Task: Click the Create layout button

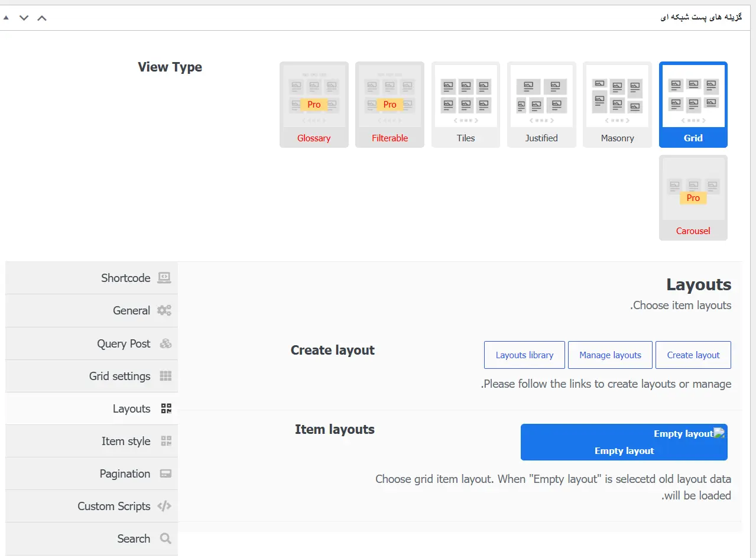Action: 693,355
